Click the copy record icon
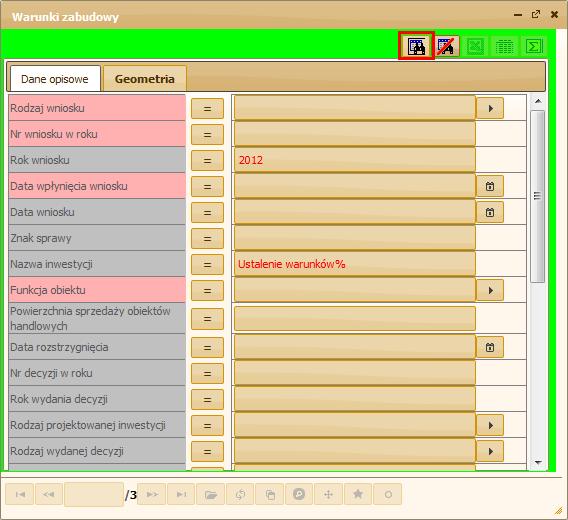568x520 pixels. pos(270,494)
